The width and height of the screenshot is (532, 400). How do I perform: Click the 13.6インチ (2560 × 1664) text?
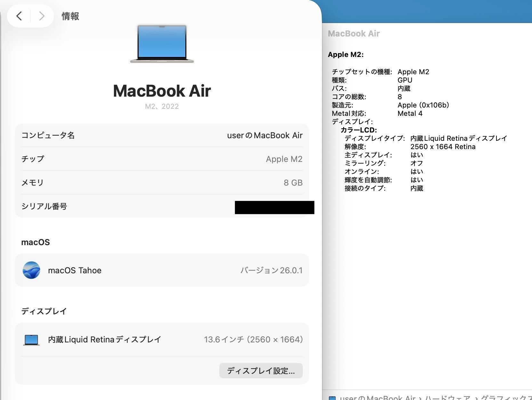(253, 340)
